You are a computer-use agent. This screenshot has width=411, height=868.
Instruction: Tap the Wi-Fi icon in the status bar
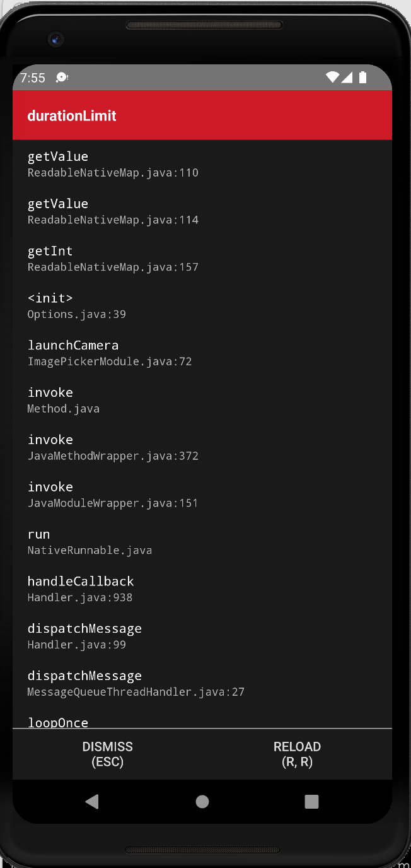point(332,77)
